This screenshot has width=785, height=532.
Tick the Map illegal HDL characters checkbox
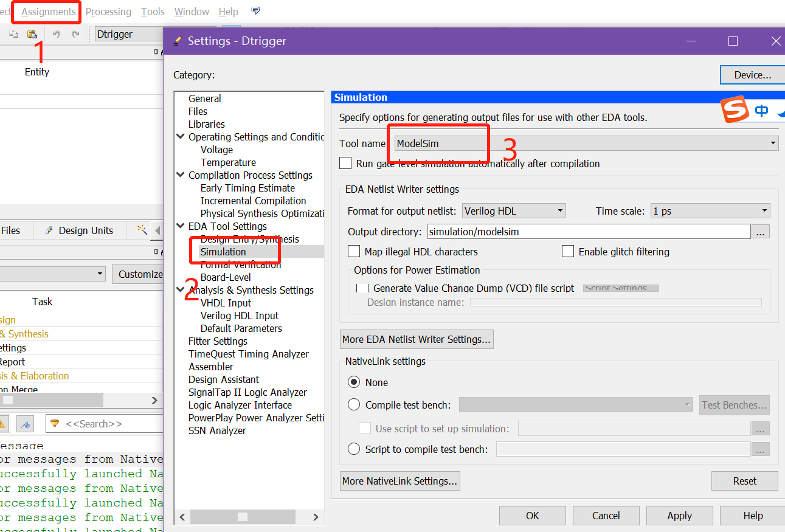click(x=354, y=251)
